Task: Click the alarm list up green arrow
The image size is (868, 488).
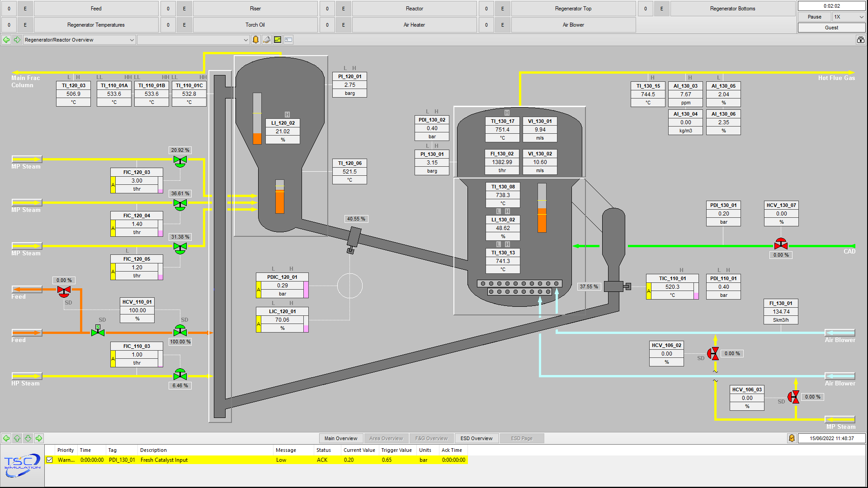Action: [x=17, y=438]
